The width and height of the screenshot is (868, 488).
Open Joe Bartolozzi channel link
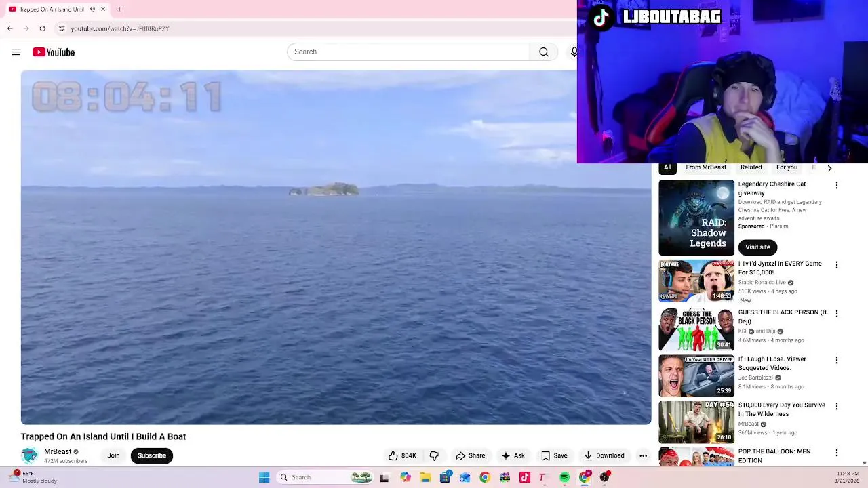point(755,378)
